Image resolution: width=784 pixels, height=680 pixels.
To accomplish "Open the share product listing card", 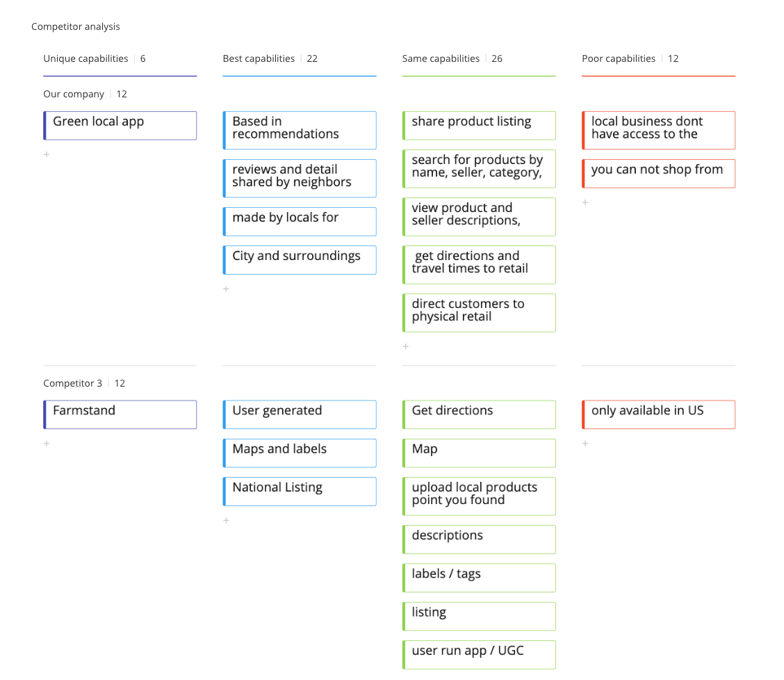I will coord(479,126).
